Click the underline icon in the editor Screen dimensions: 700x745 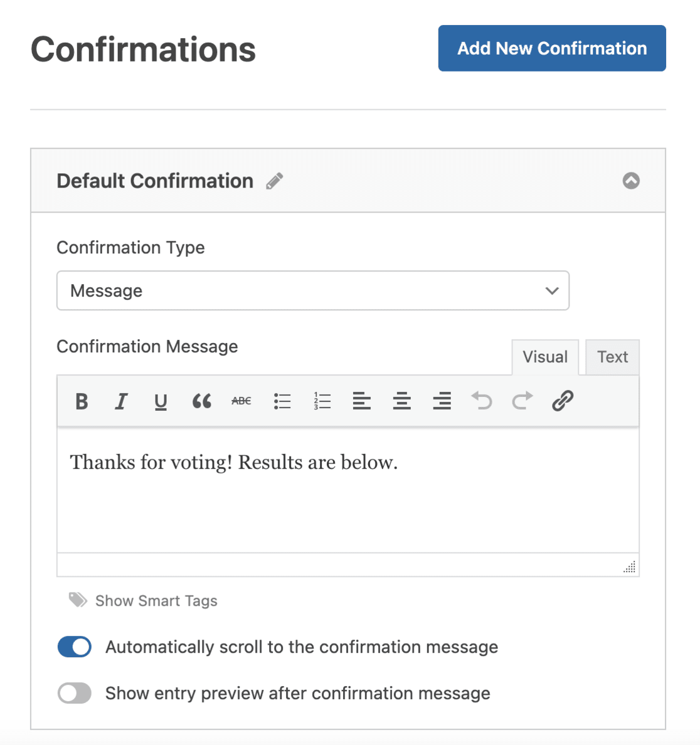(x=161, y=401)
